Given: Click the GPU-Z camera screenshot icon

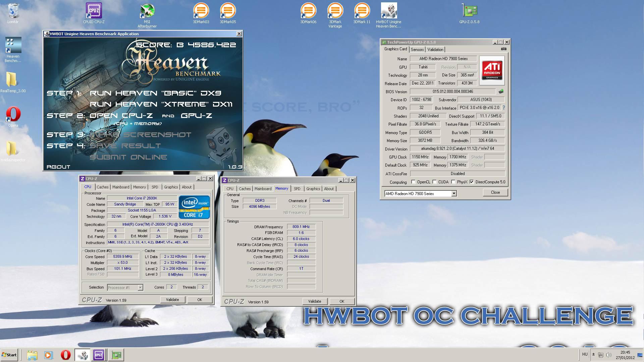Looking at the screenshot, I should click(503, 49).
